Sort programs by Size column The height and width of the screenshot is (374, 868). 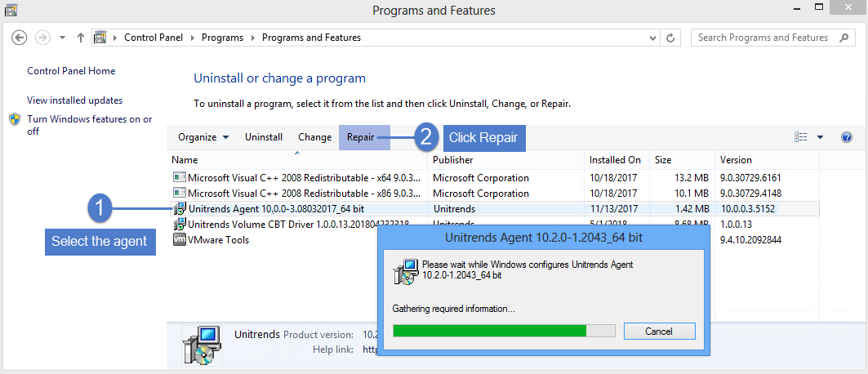(682, 160)
